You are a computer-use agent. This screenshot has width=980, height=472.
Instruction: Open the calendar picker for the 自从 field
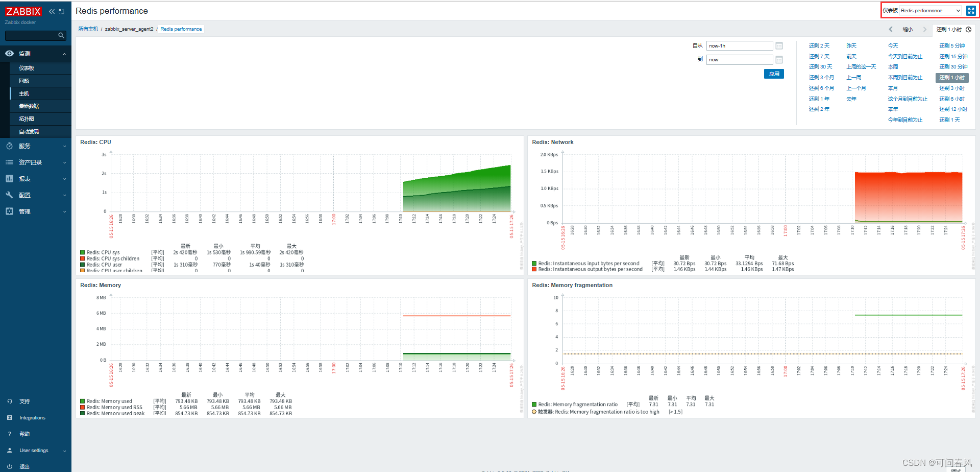(779, 46)
